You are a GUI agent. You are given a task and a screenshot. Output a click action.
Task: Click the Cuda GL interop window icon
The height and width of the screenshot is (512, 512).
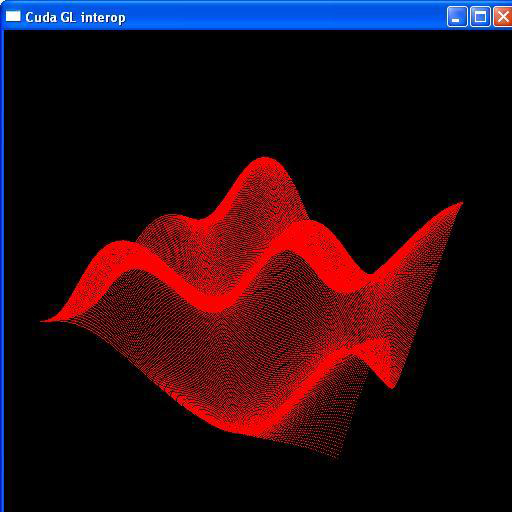13,16
